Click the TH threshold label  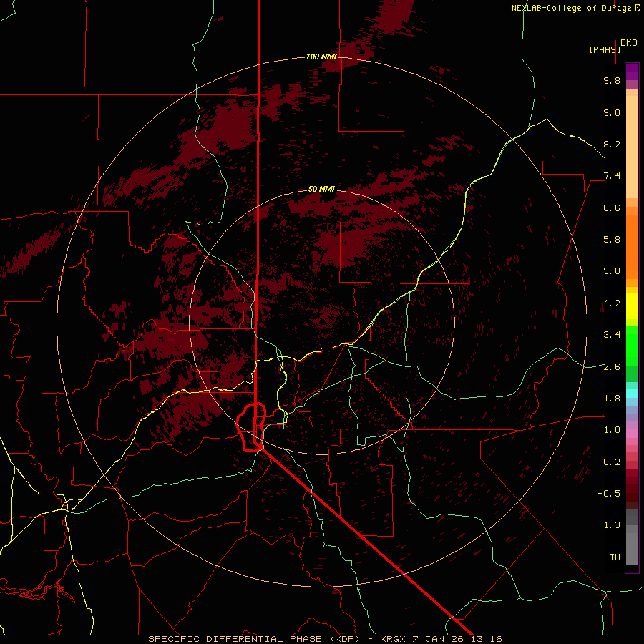615,557
